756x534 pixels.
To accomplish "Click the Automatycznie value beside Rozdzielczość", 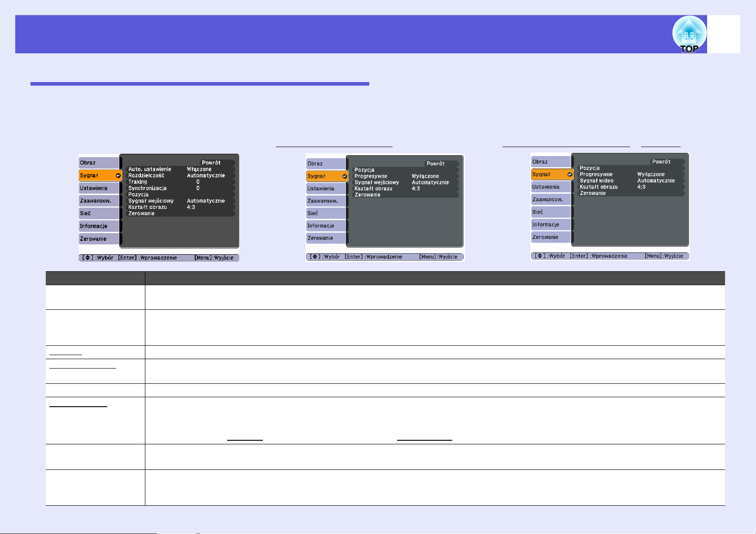I will [x=206, y=175].
